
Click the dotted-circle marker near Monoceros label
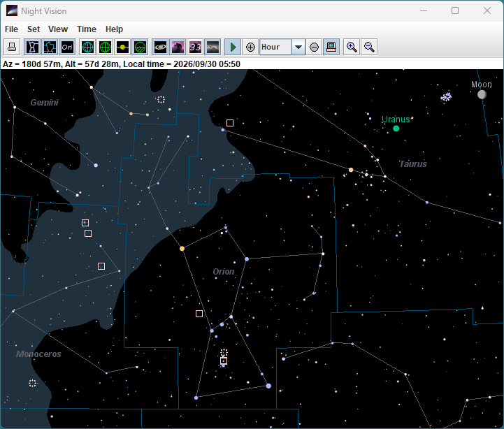point(32,383)
